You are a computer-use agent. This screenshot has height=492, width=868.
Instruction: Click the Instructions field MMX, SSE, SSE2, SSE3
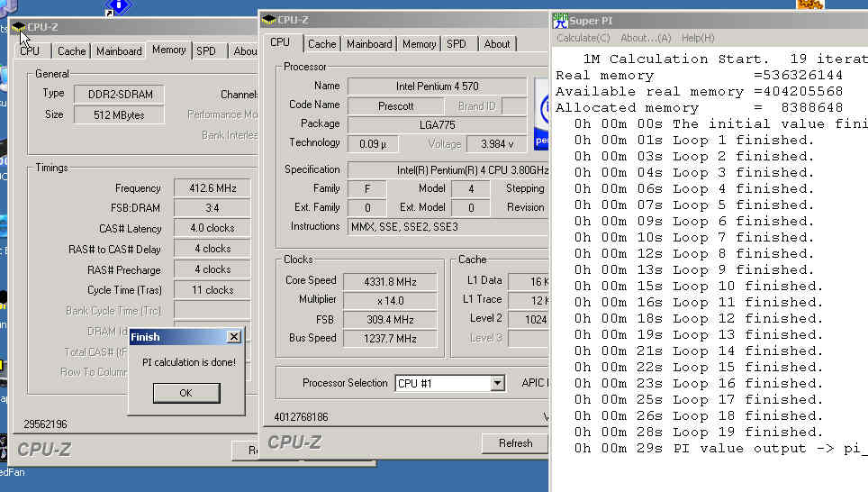point(448,226)
